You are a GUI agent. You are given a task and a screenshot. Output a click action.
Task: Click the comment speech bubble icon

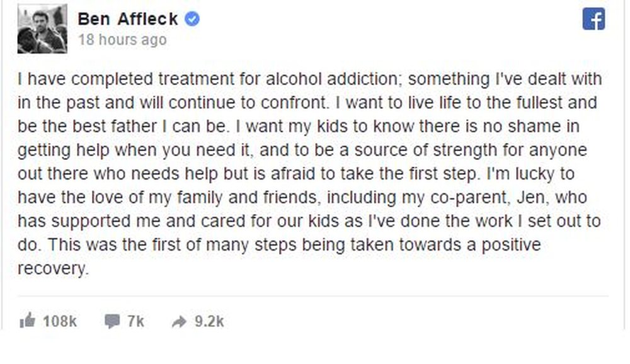pyautogui.click(x=112, y=321)
